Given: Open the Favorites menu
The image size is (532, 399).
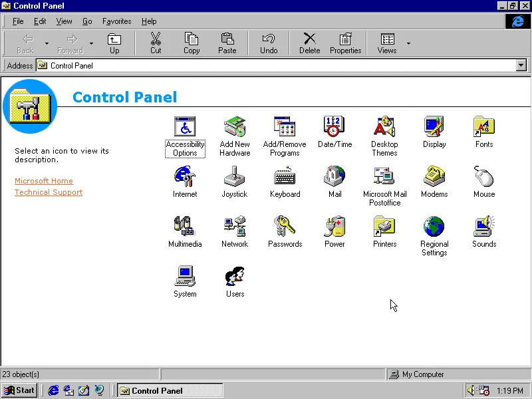Looking at the screenshot, I should [x=116, y=21].
